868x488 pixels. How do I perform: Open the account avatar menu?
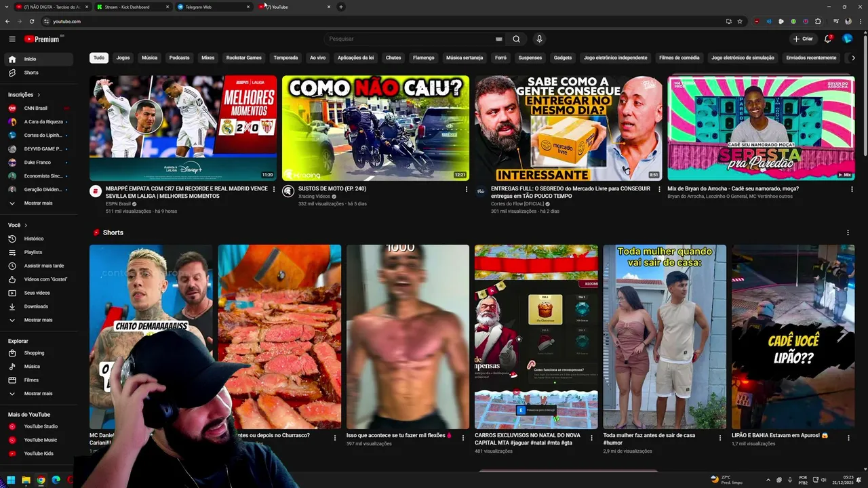coord(847,39)
